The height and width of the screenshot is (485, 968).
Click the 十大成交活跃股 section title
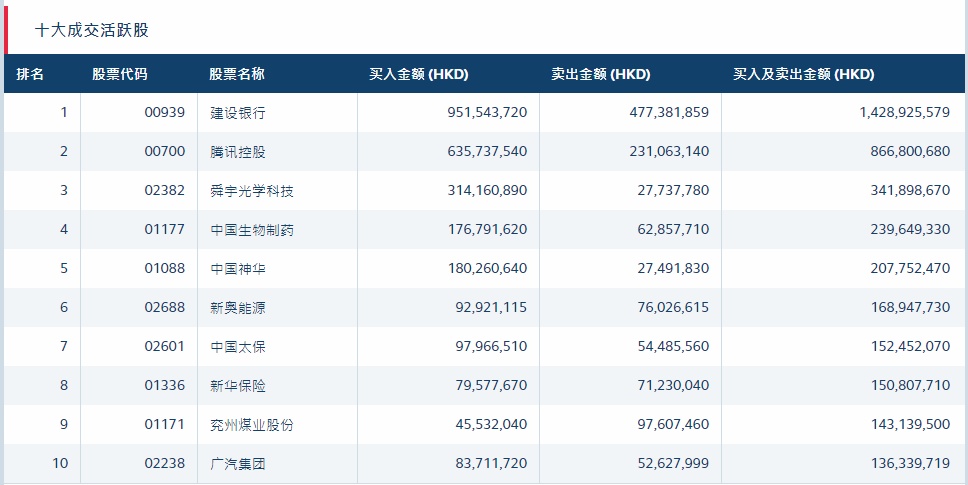(91, 30)
